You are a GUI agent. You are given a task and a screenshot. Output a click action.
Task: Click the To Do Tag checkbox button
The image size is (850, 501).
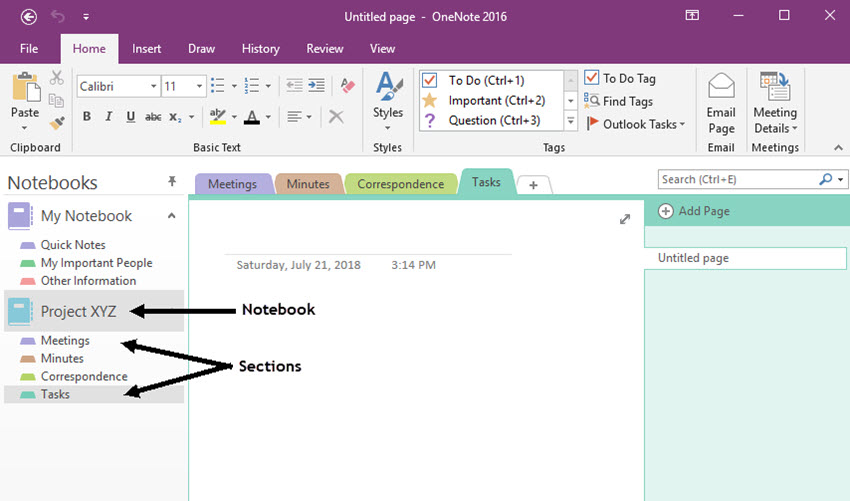pos(620,79)
